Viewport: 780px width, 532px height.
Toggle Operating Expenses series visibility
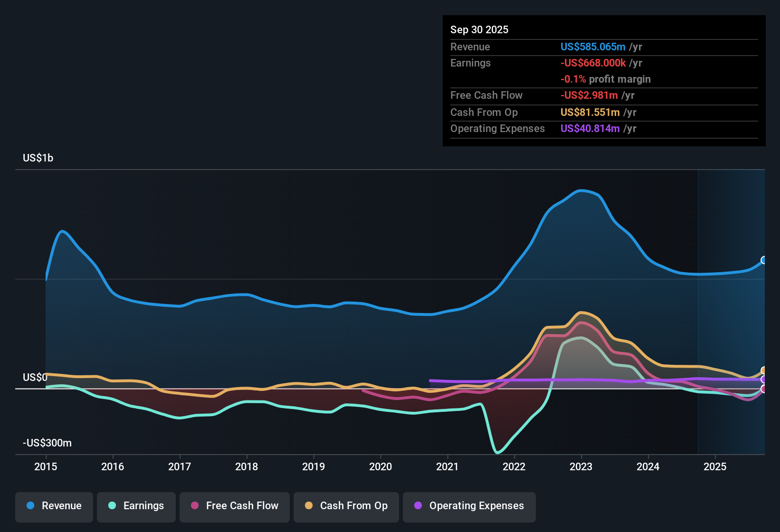click(469, 506)
